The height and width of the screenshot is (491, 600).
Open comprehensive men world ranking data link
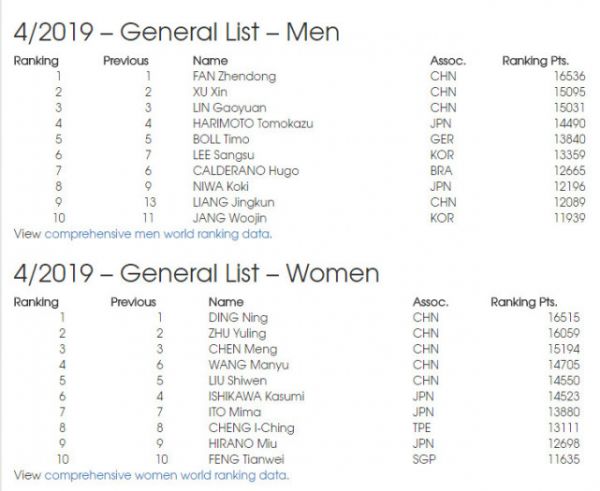(158, 233)
